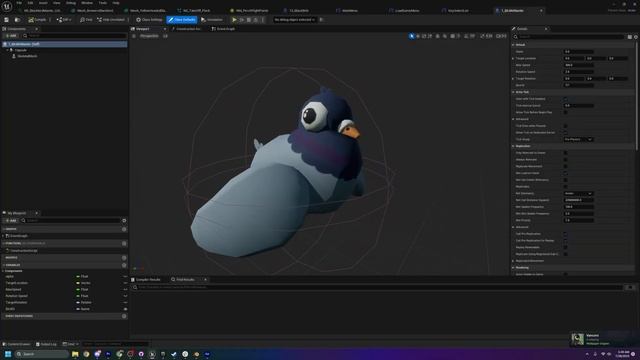The height and width of the screenshot is (360, 640).
Task: Open My Blueprint settings gear icon
Action: [x=124, y=220]
